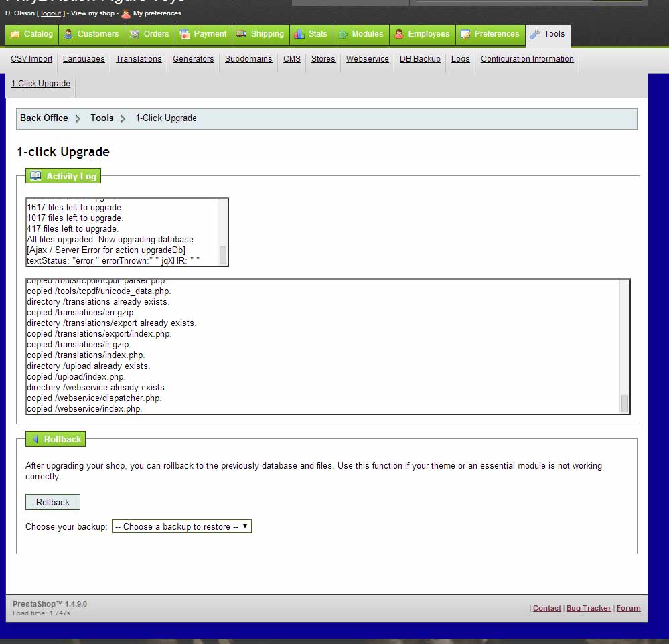Click Tools in the breadcrumb
This screenshot has width=669, height=644.
point(102,118)
